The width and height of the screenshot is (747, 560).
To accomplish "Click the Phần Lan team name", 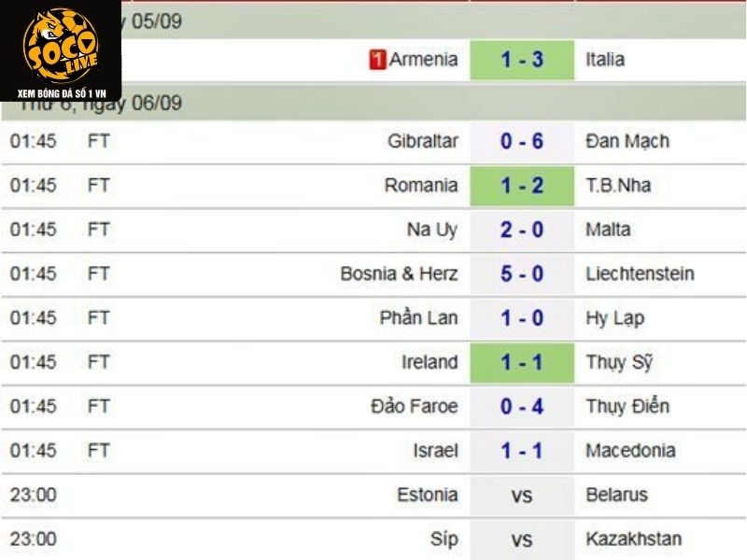I will 418,318.
